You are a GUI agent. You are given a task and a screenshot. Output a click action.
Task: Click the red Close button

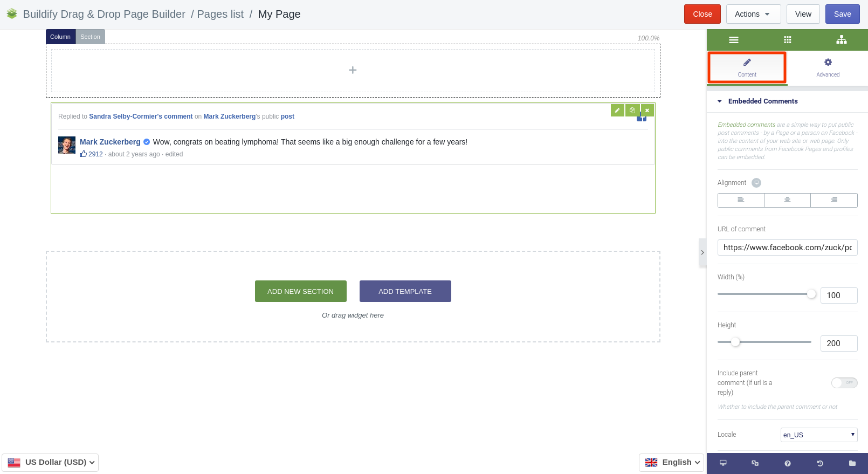702,14
